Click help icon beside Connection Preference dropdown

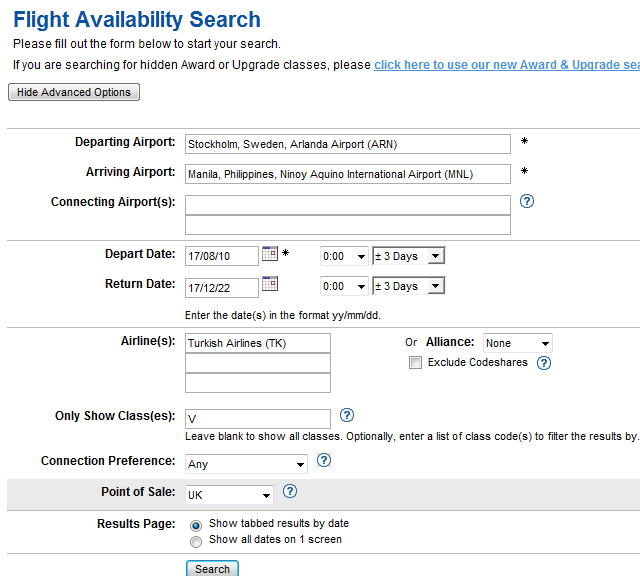tap(324, 461)
